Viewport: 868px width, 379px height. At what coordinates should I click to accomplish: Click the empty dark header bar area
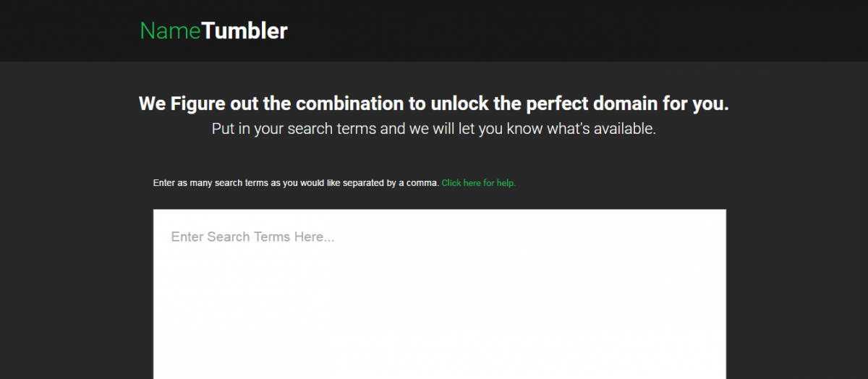point(579,30)
